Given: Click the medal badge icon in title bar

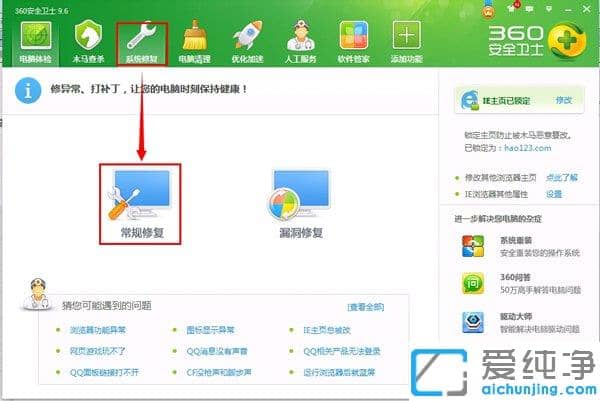Looking at the screenshot, I should 488,11.
